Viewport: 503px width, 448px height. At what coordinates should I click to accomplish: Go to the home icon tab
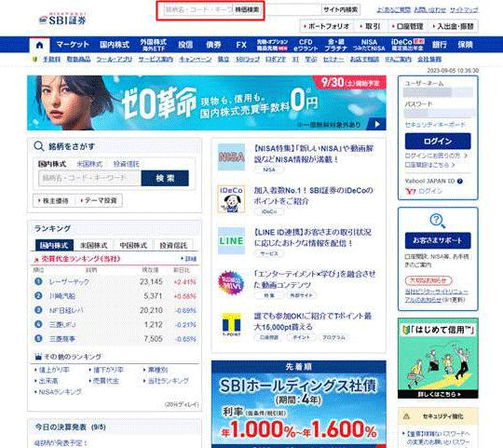[39, 45]
